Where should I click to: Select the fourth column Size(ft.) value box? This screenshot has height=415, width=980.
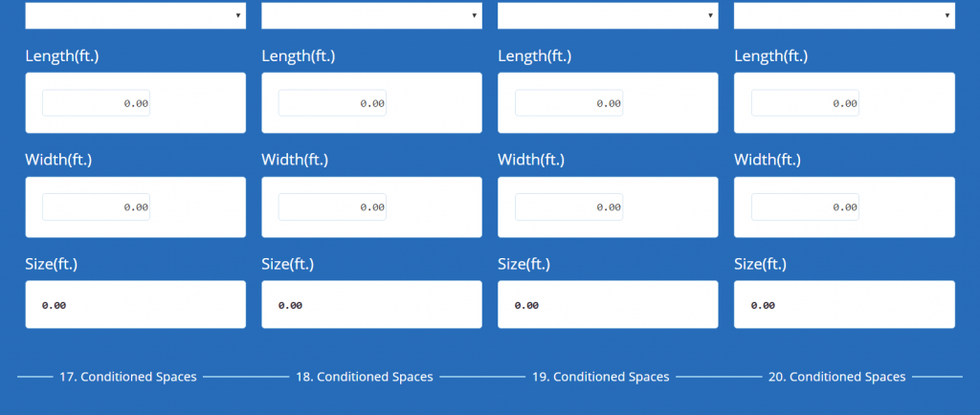pyautogui.click(x=844, y=305)
